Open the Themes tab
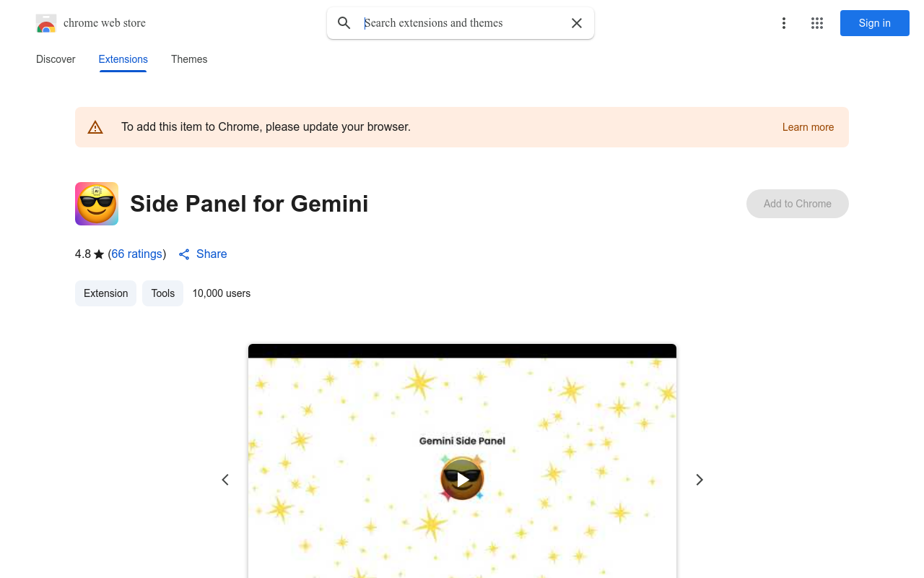The height and width of the screenshot is (578, 924). click(x=189, y=59)
